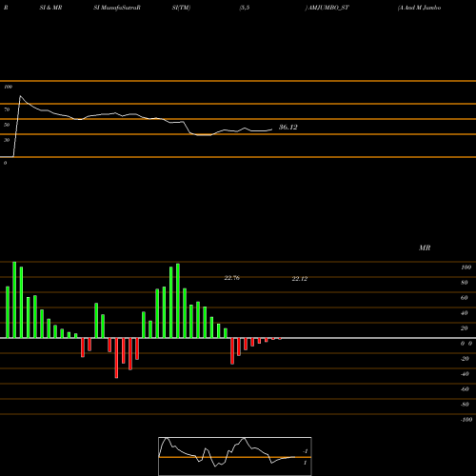Click the RSI axis label 70
The width and height of the screenshot is (476, 476).
7,109
